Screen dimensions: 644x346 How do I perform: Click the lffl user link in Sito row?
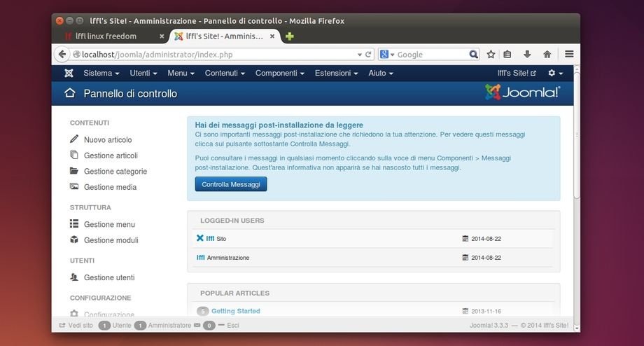point(210,238)
